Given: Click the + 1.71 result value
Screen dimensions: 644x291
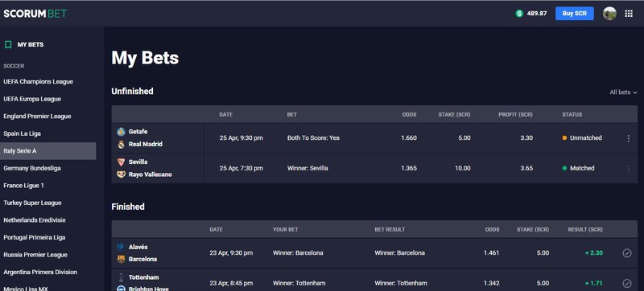Looking at the screenshot, I should point(594,283).
